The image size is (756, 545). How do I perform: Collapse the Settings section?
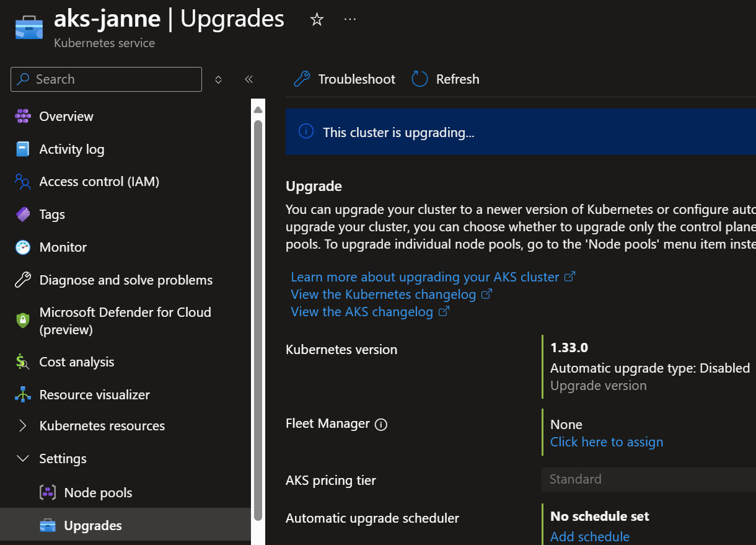[x=23, y=459]
